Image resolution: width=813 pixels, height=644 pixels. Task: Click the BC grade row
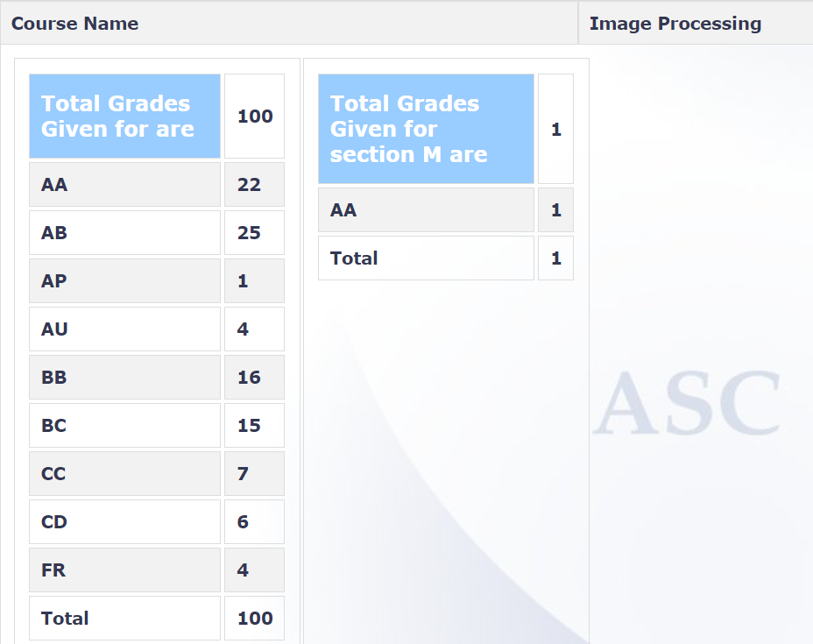124,425
